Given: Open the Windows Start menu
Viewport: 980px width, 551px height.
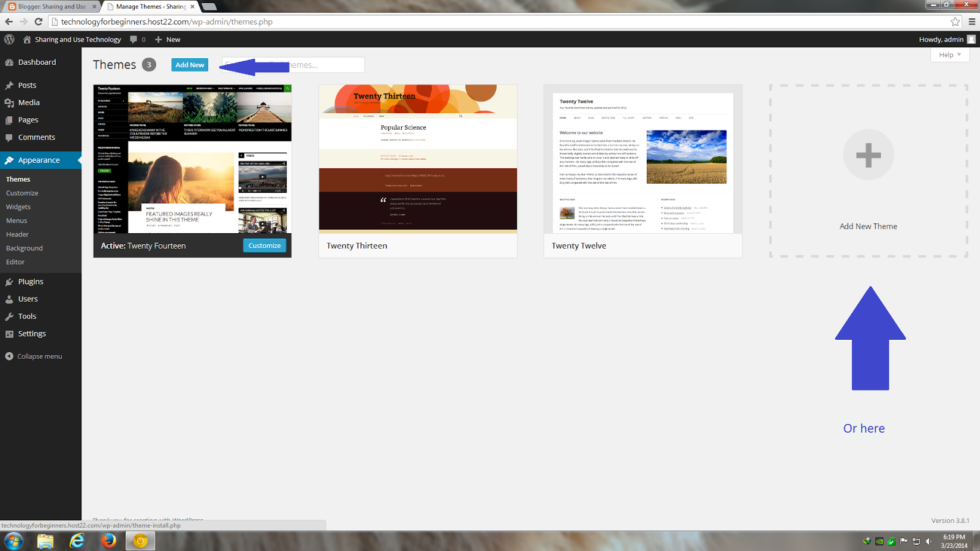Looking at the screenshot, I should point(13,541).
